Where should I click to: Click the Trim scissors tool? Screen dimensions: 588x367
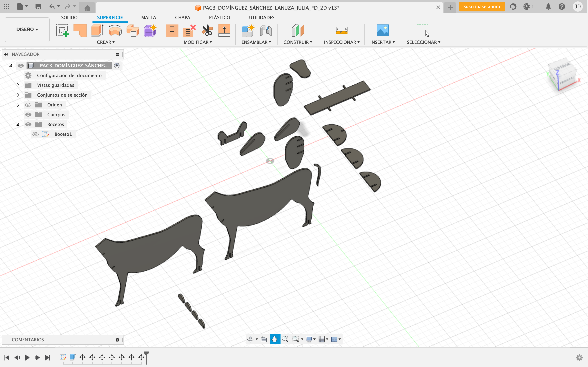click(207, 30)
